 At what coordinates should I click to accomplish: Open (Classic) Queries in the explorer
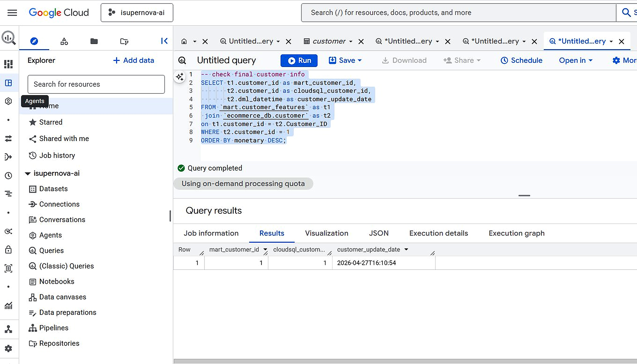(66, 266)
